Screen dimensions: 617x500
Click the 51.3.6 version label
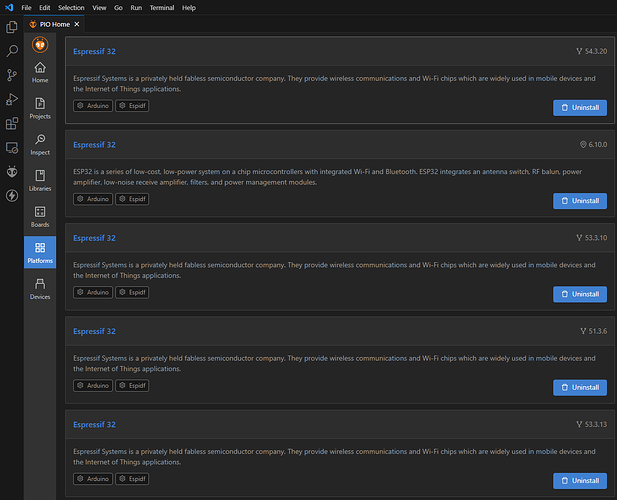pos(594,331)
